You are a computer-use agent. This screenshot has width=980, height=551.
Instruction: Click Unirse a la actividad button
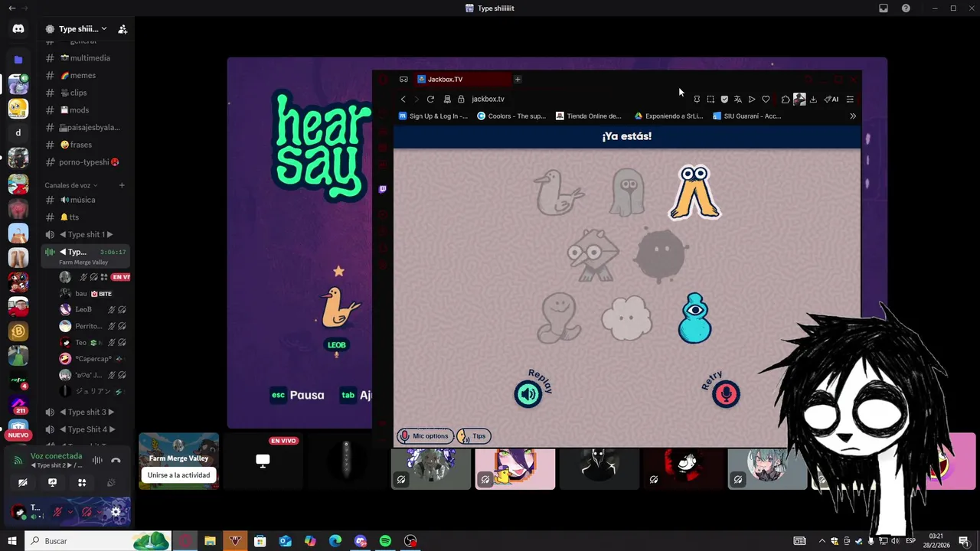point(178,475)
